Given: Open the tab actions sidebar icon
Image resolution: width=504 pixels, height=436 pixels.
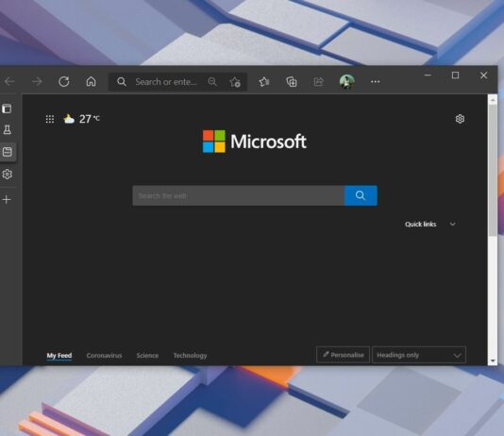Looking at the screenshot, I should point(7,109).
